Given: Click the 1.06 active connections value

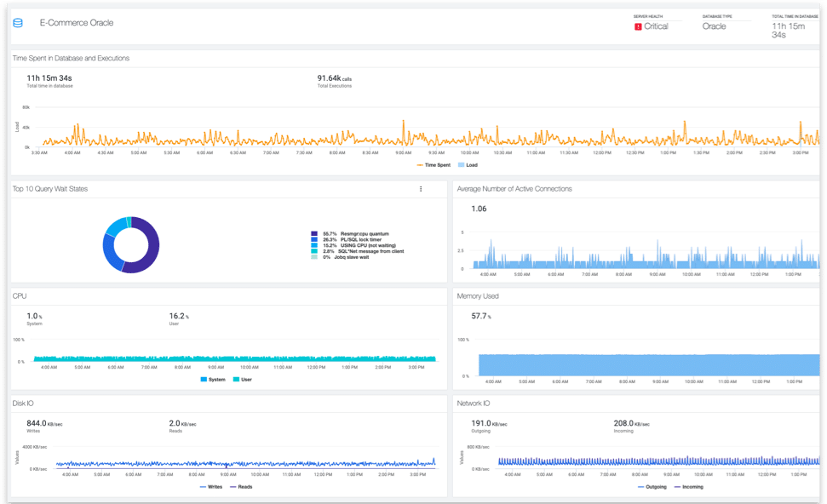Looking at the screenshot, I should 479,209.
